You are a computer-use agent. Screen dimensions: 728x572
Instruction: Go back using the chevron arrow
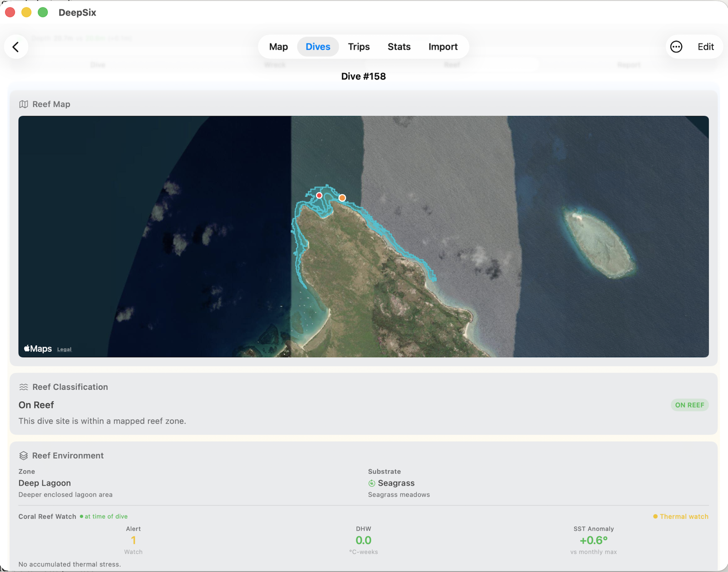coord(16,47)
